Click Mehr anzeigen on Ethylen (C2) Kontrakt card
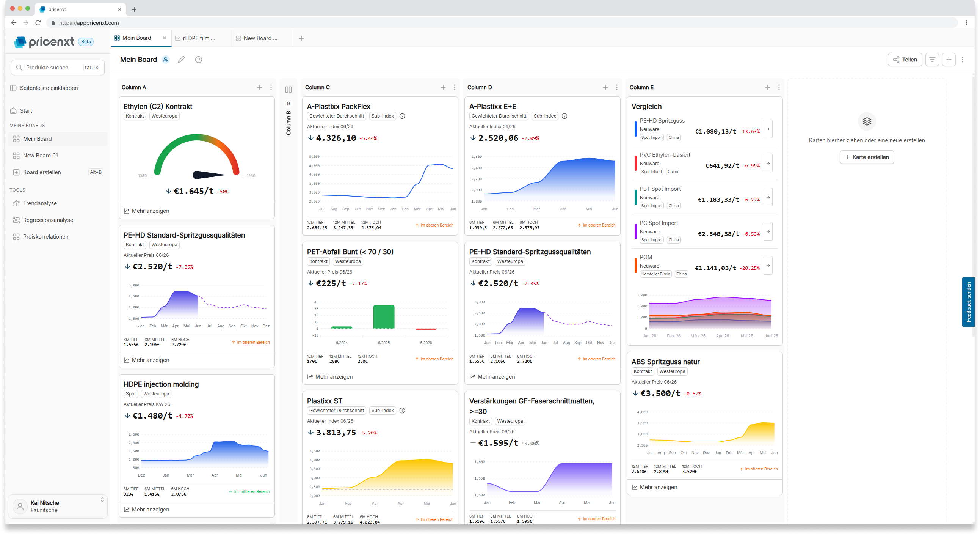This screenshot has width=980, height=535. 147,211
